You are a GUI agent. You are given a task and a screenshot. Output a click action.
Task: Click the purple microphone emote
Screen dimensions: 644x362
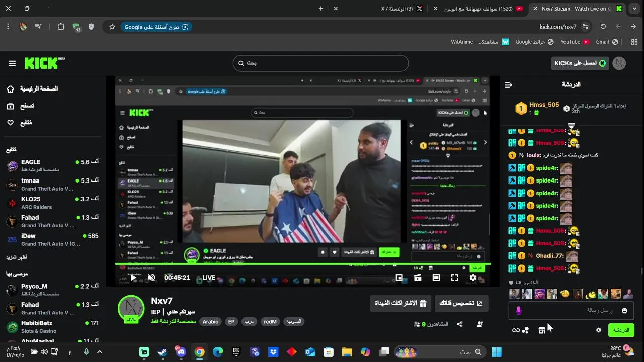coord(519,311)
